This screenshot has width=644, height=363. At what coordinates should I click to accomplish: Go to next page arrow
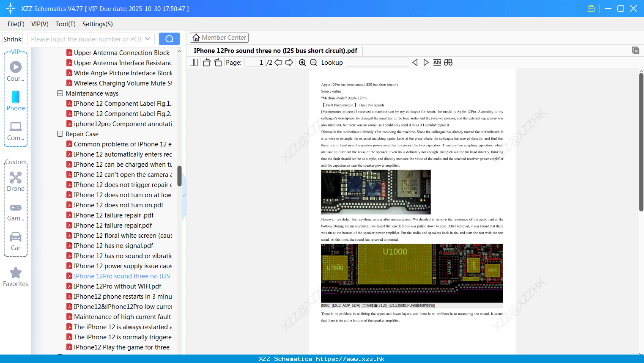289,62
